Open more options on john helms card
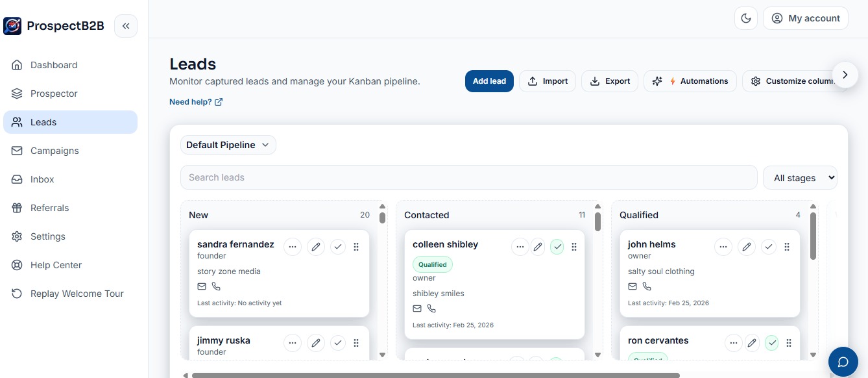The height and width of the screenshot is (378, 868). [x=723, y=247]
